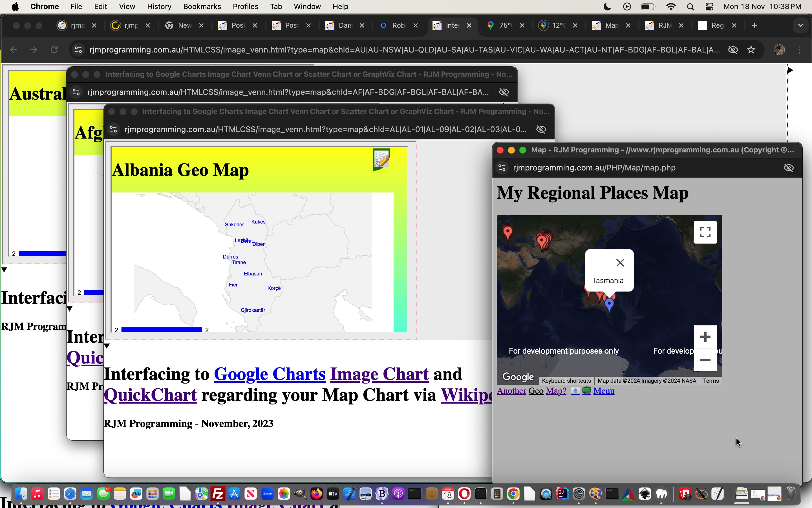Toggle eye icon in Afghanistan popup address bar
Viewport: 812px width, 508px height.
(504, 92)
